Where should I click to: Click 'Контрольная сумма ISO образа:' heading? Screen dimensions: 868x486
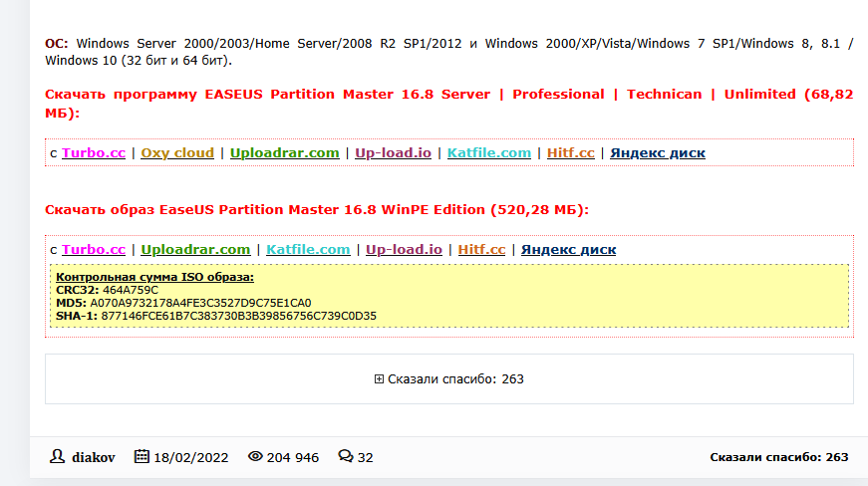pos(155,277)
